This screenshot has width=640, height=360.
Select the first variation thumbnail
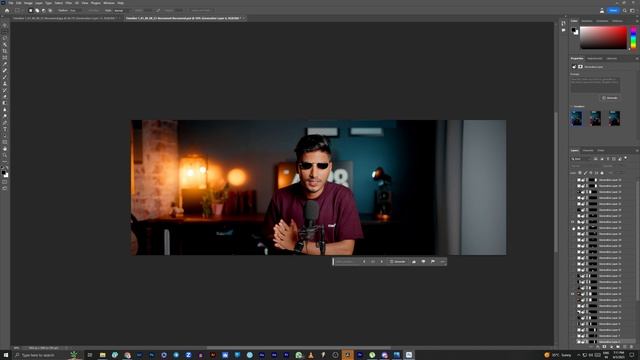[x=577, y=118]
